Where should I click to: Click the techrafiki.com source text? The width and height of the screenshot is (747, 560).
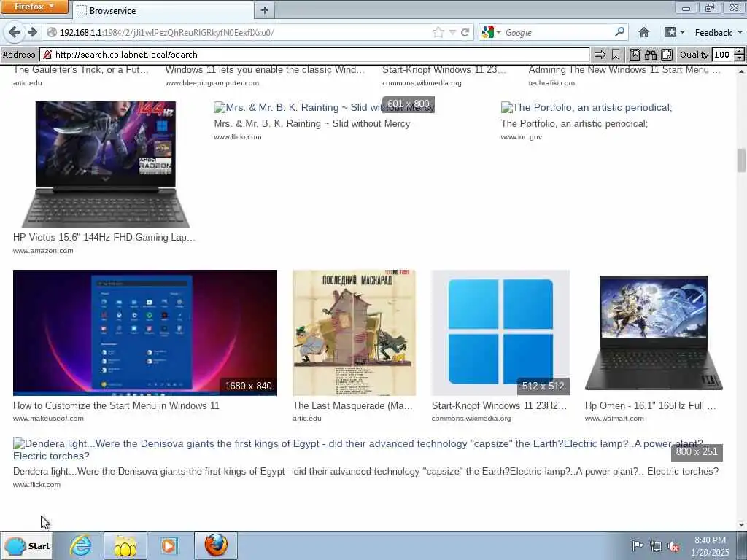551,83
